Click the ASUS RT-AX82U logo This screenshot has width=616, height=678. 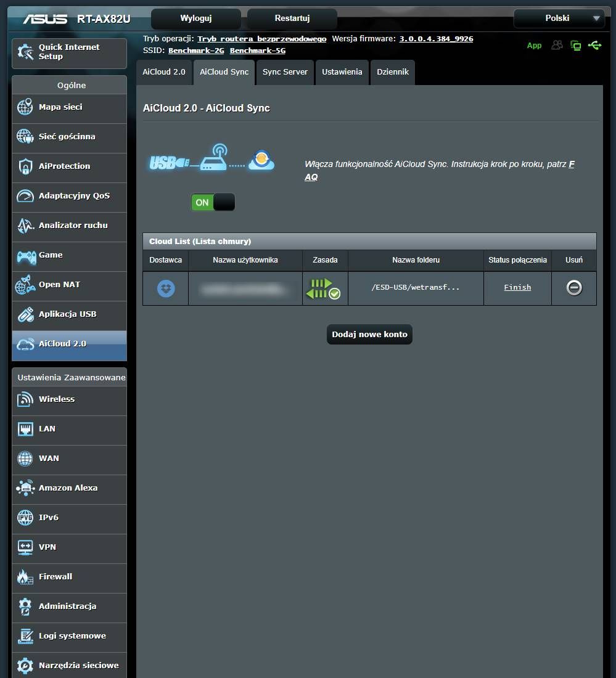[x=76, y=19]
